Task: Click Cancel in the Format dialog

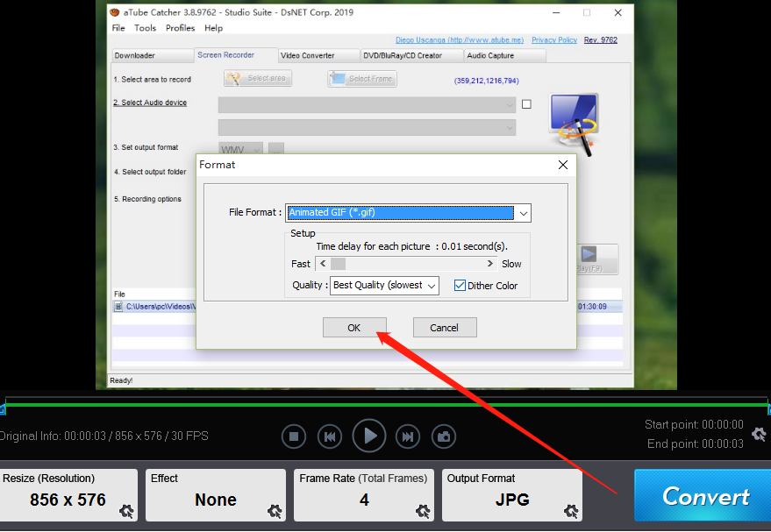Action: [445, 328]
